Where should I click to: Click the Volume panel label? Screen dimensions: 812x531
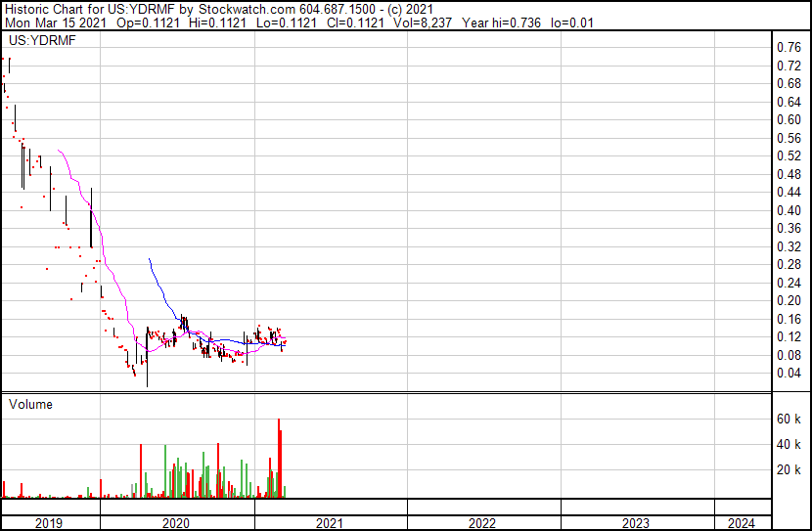(x=30, y=404)
